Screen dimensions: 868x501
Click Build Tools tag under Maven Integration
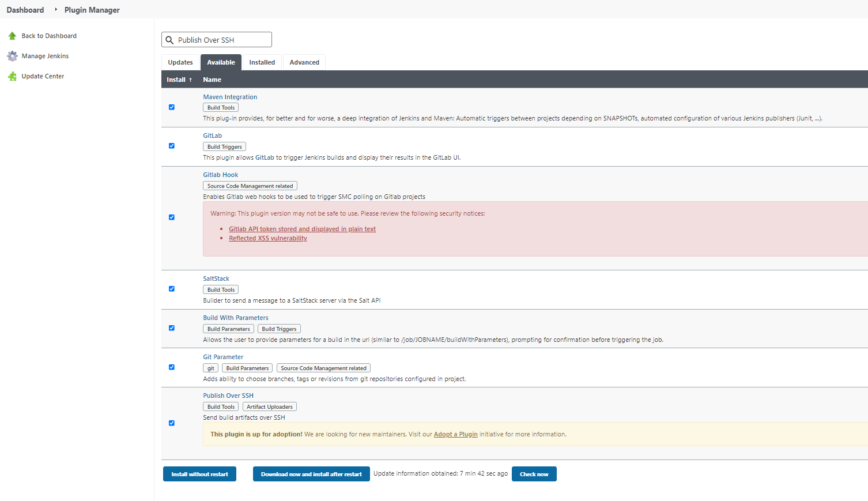221,108
